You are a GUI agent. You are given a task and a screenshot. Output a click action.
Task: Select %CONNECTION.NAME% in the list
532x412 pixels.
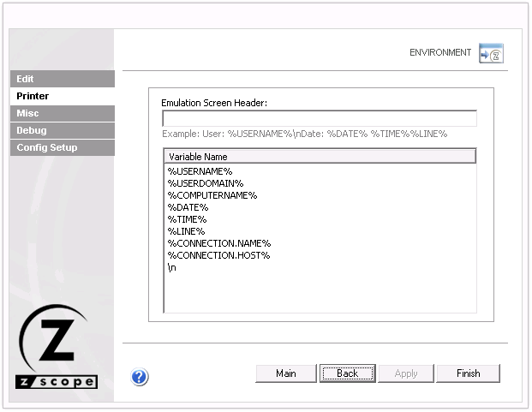click(x=218, y=243)
